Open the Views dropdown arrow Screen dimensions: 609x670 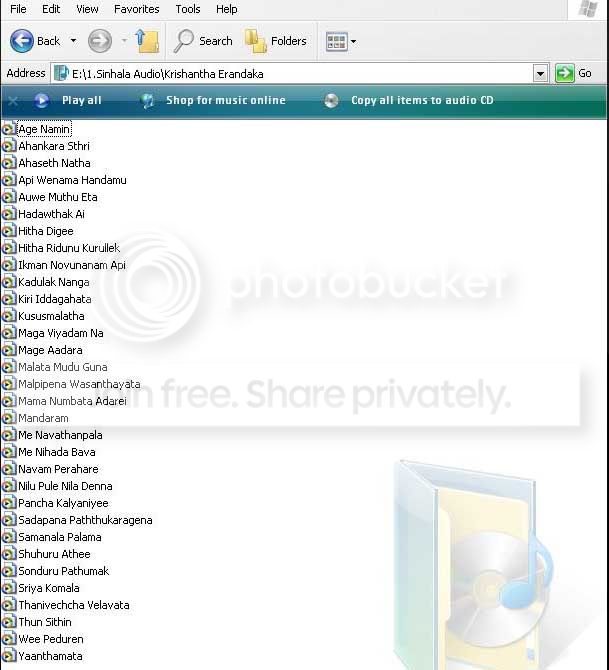pyautogui.click(x=353, y=42)
